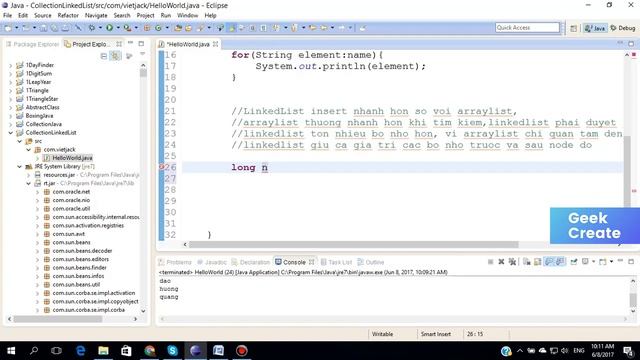
Task: Open the Refactor menu
Action: [68, 16]
